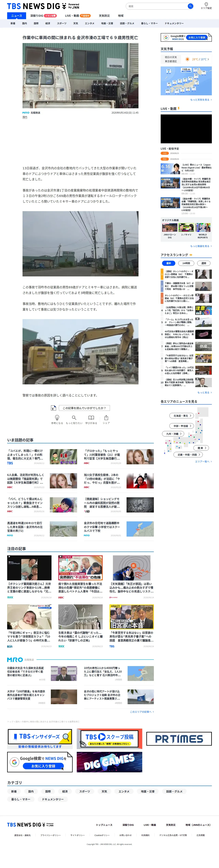Open the WORLD REPORTS video channel
This screenshot has height=868, width=219.
point(202,231)
